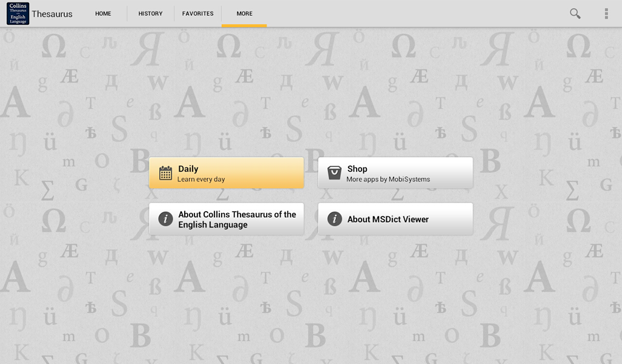
Task: Select the MORE tab
Action: click(244, 13)
